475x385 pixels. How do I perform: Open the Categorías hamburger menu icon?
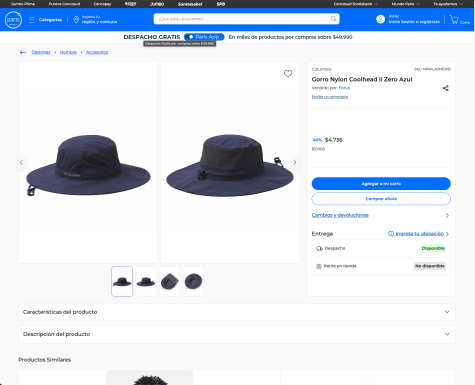click(x=32, y=20)
